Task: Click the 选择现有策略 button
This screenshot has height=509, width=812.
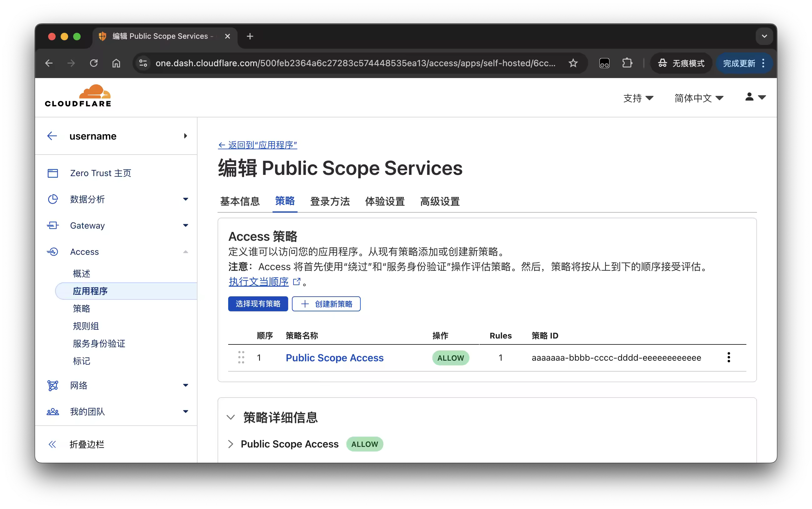Action: (258, 304)
